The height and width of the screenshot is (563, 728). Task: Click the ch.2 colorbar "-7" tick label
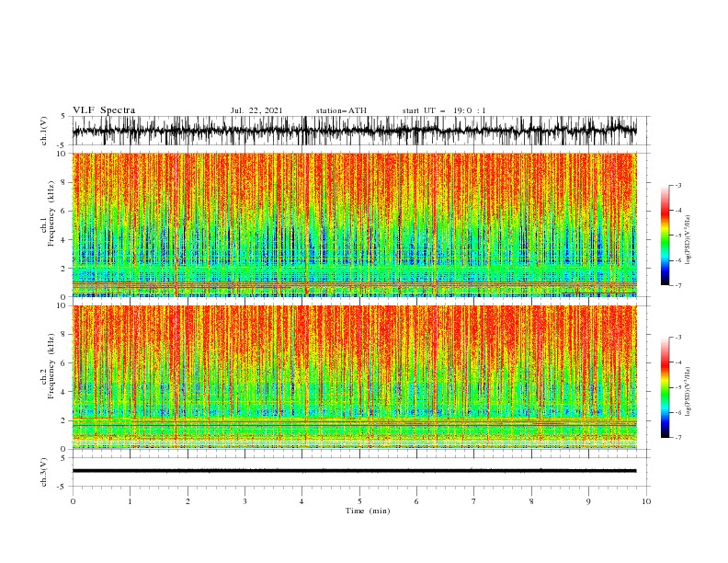point(678,438)
